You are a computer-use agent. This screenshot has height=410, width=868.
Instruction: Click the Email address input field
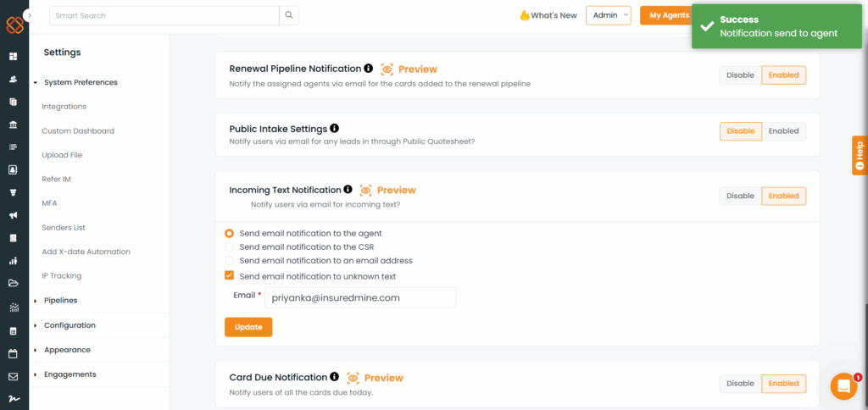(x=360, y=297)
